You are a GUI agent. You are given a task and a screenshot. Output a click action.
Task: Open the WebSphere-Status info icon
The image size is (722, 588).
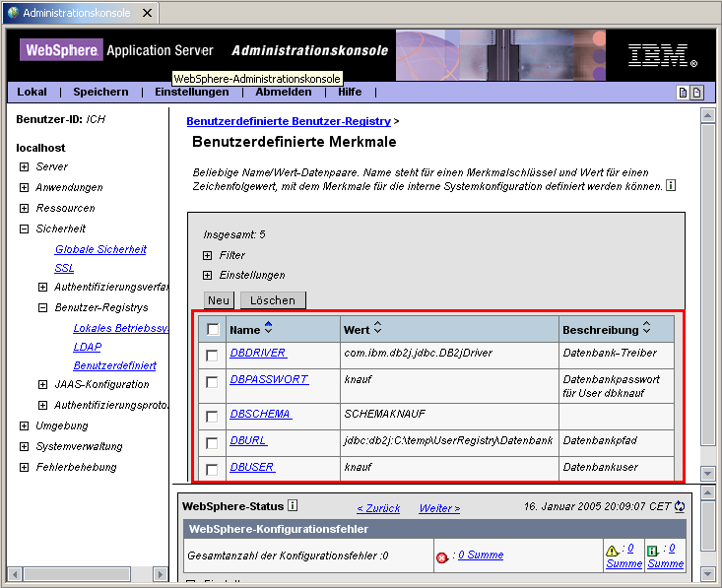(293, 505)
